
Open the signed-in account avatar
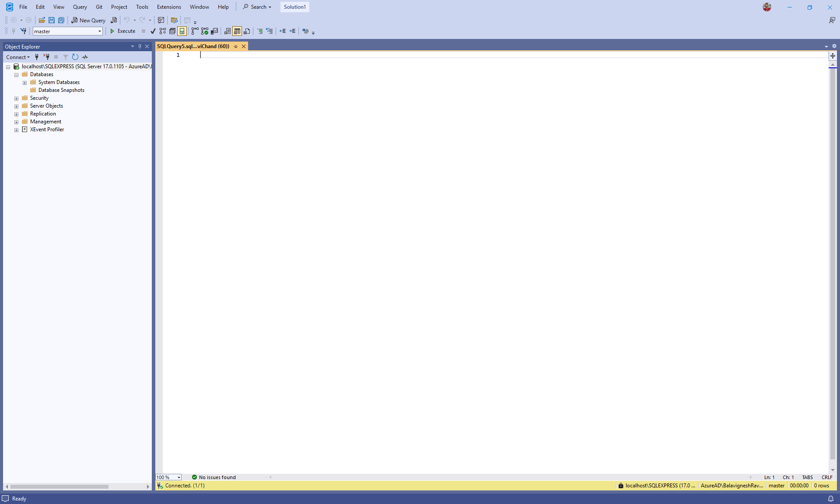tap(767, 7)
